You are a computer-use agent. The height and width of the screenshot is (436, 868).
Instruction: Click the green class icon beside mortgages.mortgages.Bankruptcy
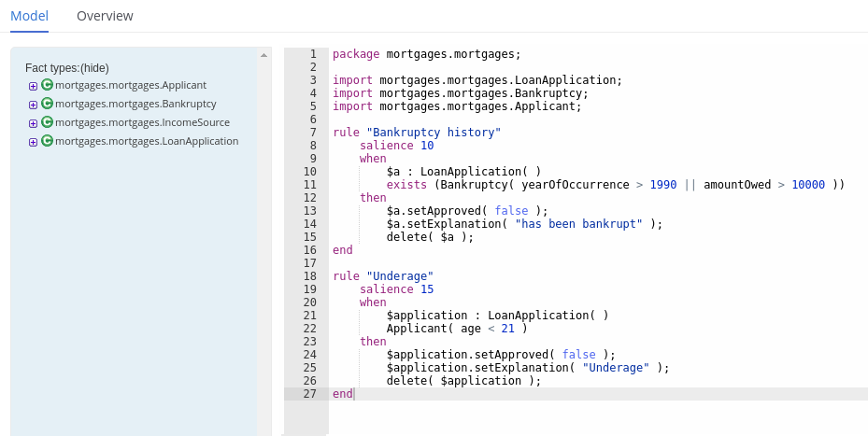[x=47, y=104]
